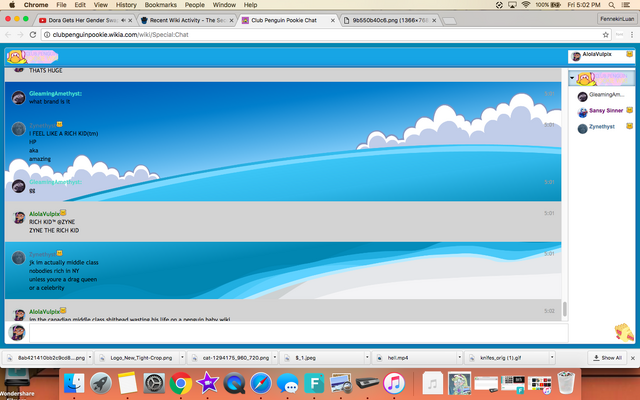The height and width of the screenshot is (400, 640).
Task: Open Chrome's three-dot menu
Action: (x=632, y=35)
